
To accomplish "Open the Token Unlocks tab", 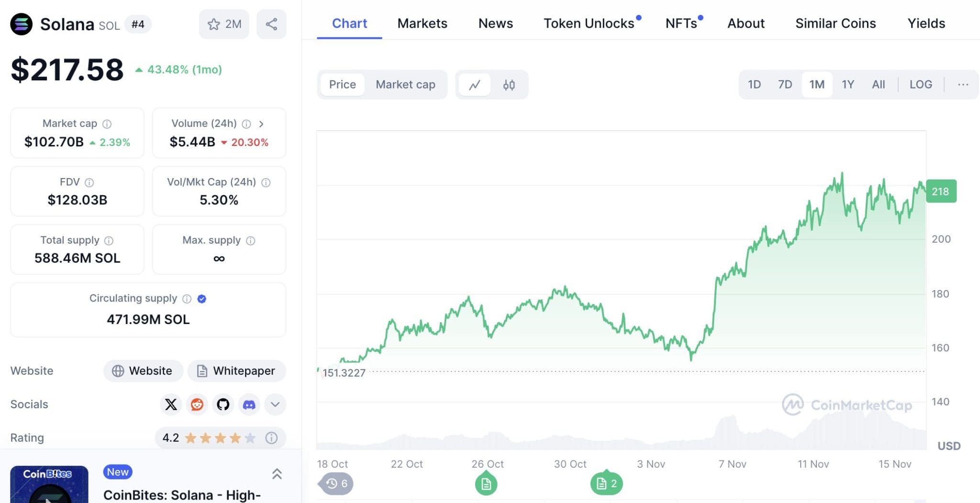I will pyautogui.click(x=589, y=23).
